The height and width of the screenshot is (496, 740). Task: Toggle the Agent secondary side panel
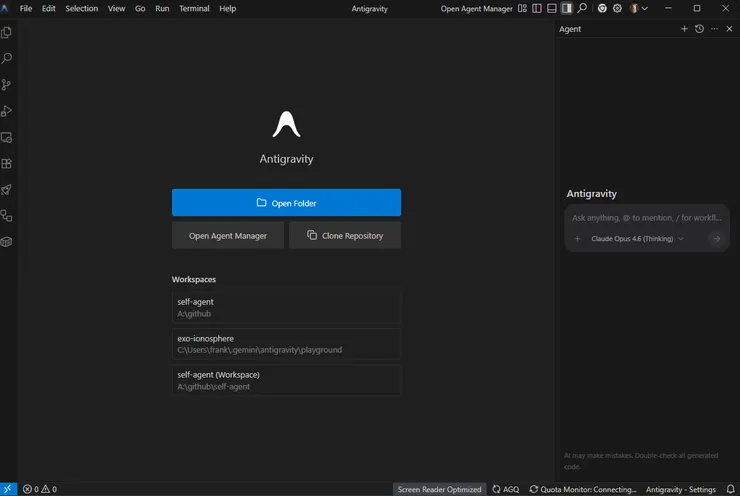click(x=567, y=8)
